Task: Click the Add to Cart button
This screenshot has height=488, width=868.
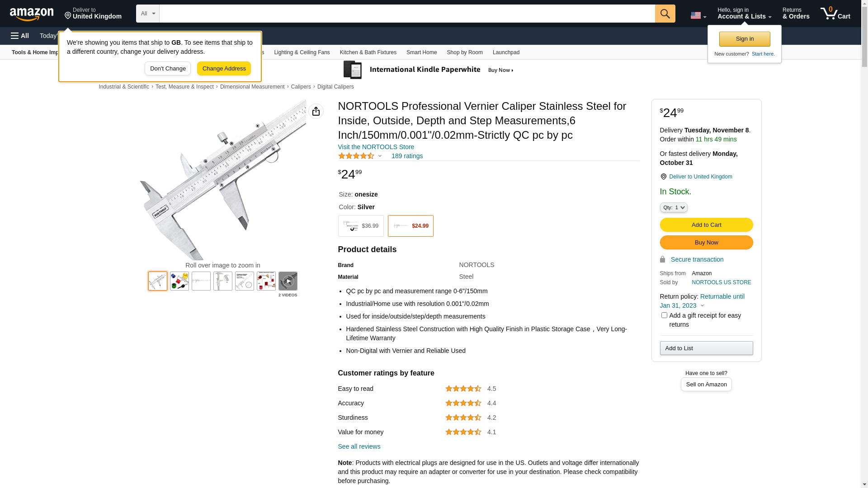Action: click(x=706, y=225)
